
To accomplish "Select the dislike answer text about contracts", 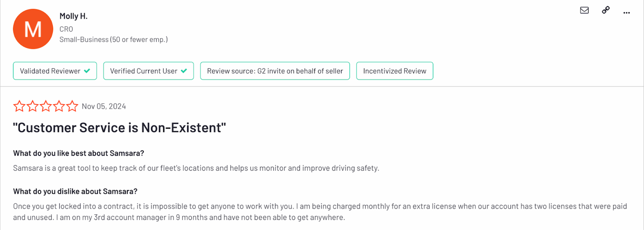I will coord(320,212).
